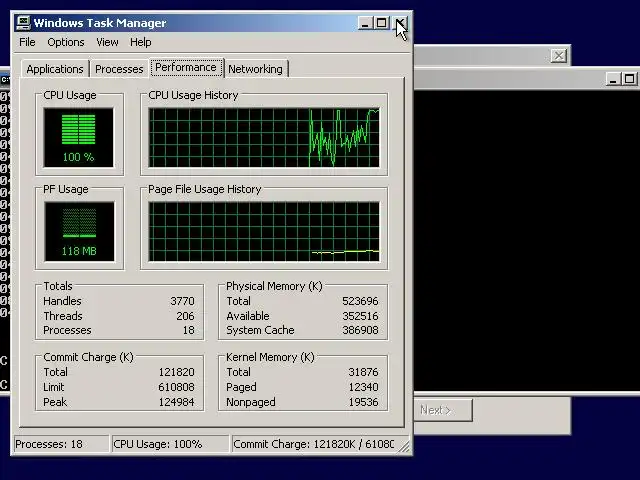Minimize the Windows Task Manager window
This screenshot has height=480, width=640.
(x=365, y=23)
